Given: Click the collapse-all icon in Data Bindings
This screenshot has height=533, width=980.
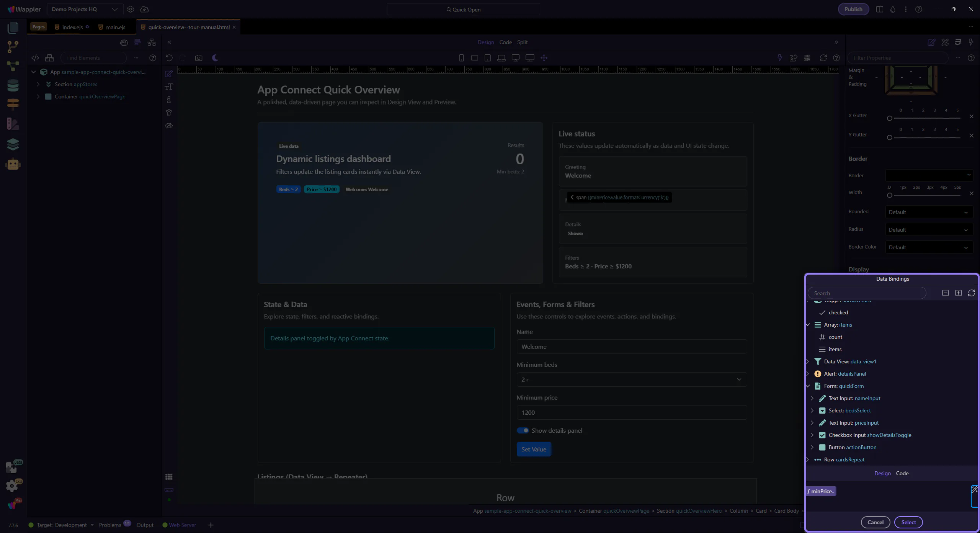Looking at the screenshot, I should (x=945, y=293).
